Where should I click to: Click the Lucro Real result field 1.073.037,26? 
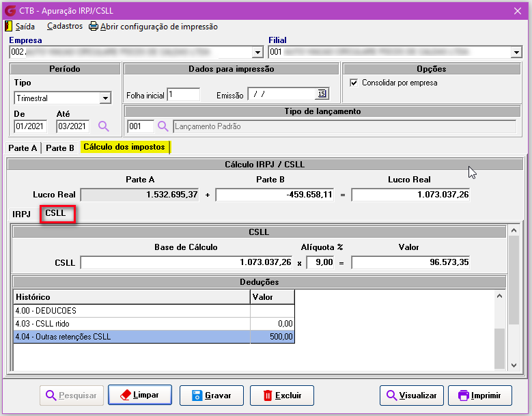410,195
